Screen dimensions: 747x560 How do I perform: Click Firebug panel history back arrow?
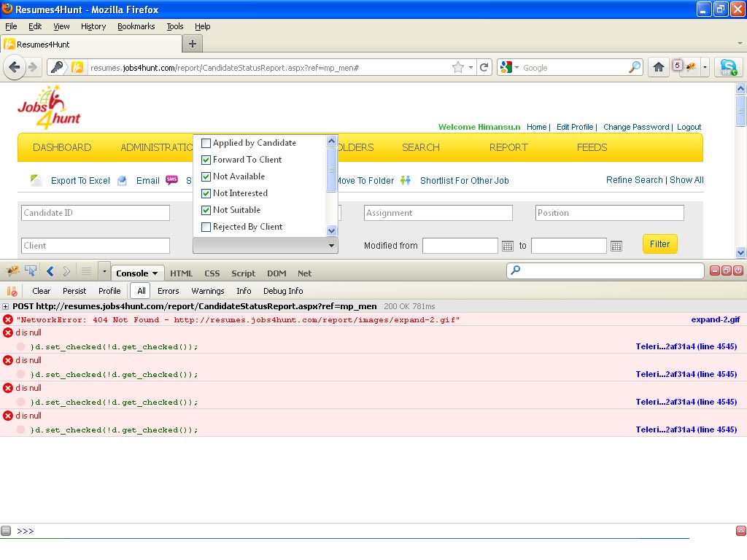[x=50, y=271]
